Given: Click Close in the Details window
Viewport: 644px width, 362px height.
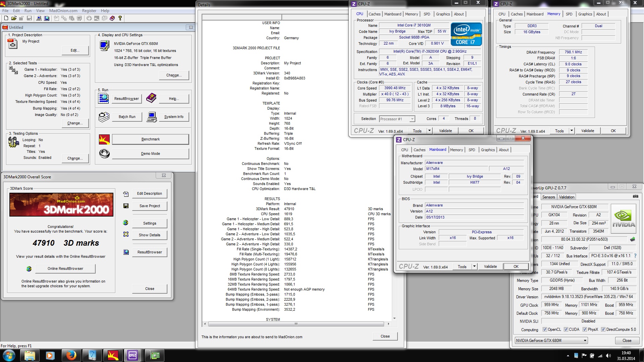Looking at the screenshot, I should pyautogui.click(x=385, y=336).
